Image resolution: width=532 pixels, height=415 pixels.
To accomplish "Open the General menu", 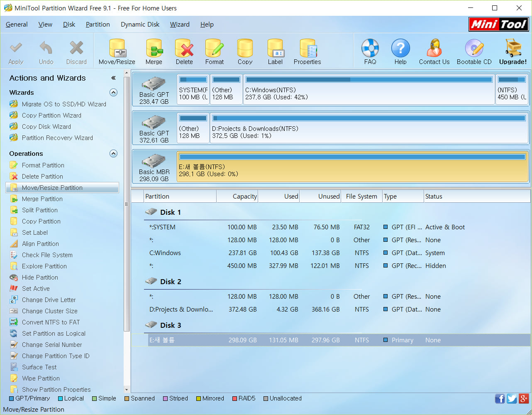I will tap(17, 25).
